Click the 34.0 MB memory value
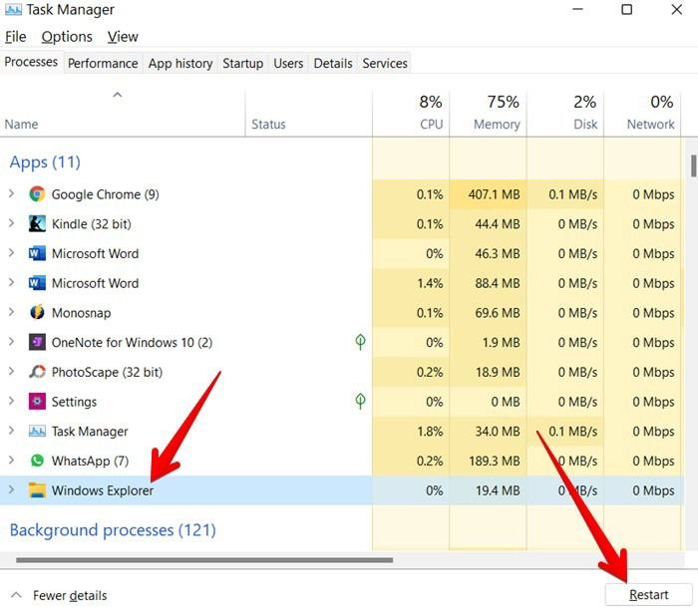Viewport: 698px width, 616px height. coord(498,432)
